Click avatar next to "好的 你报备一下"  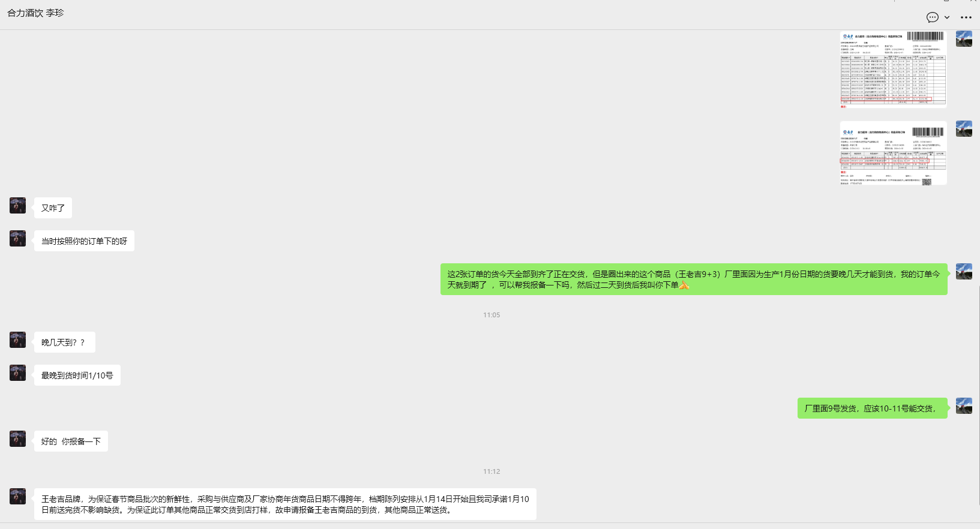click(17, 439)
